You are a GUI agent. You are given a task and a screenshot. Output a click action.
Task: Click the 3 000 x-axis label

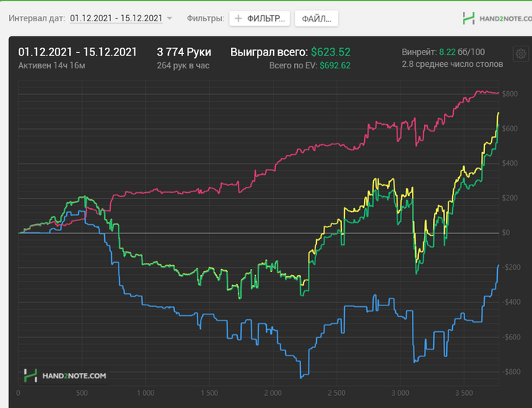(401, 393)
